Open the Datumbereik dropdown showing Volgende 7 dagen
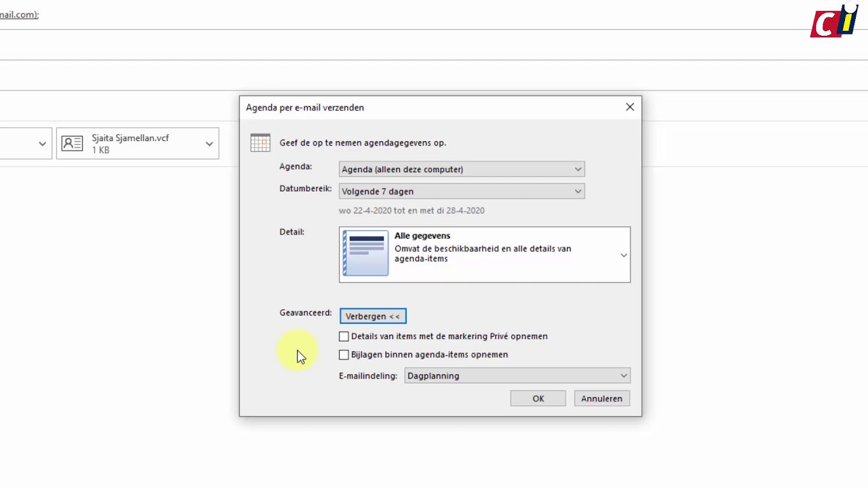 [462, 191]
